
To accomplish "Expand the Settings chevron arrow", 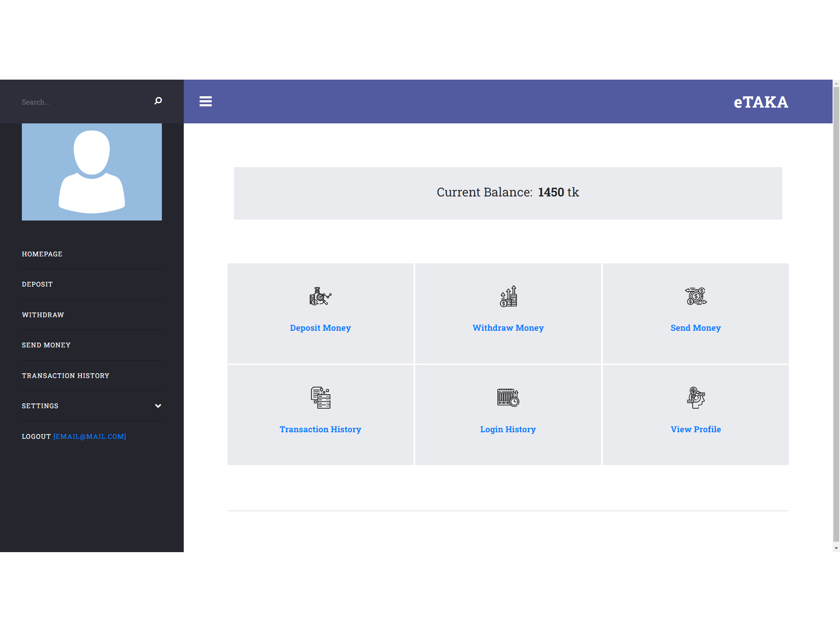I will pos(158,406).
